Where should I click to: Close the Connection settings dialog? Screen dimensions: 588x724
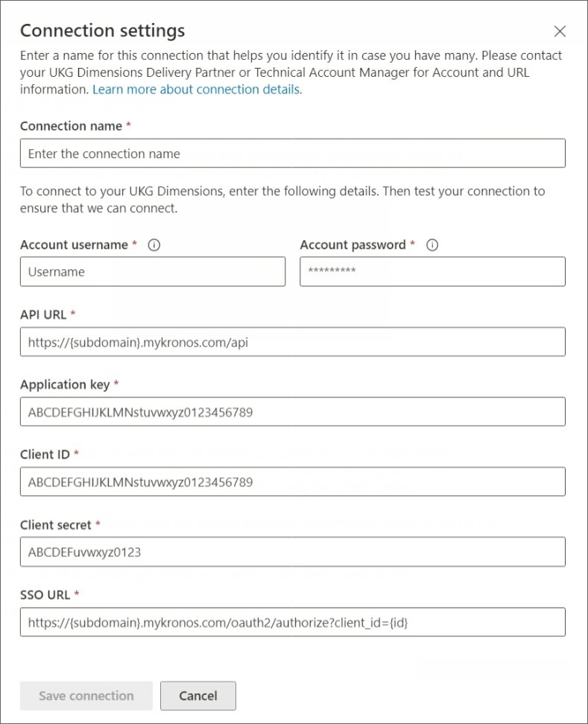pyautogui.click(x=560, y=31)
